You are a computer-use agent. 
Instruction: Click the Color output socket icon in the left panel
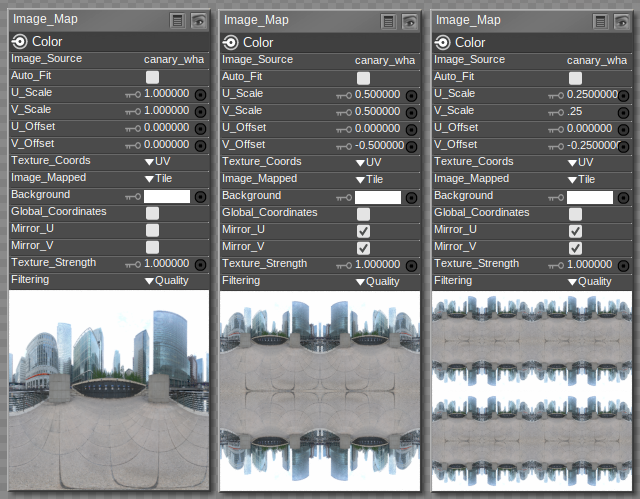19,42
